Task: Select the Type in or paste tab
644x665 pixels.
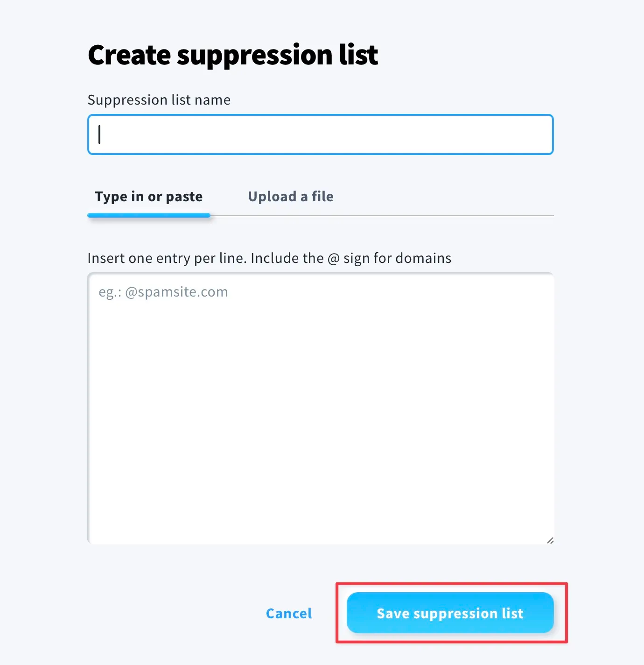Action: pos(148,197)
